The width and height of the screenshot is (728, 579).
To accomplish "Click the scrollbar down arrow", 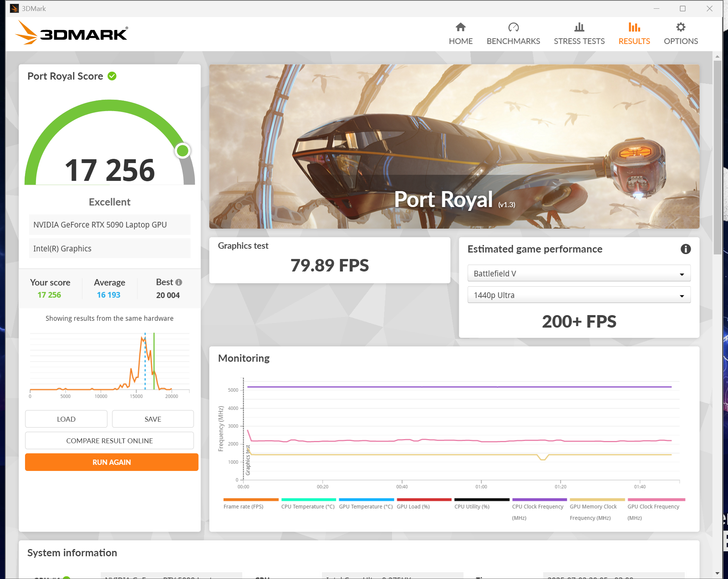I will 717,574.
